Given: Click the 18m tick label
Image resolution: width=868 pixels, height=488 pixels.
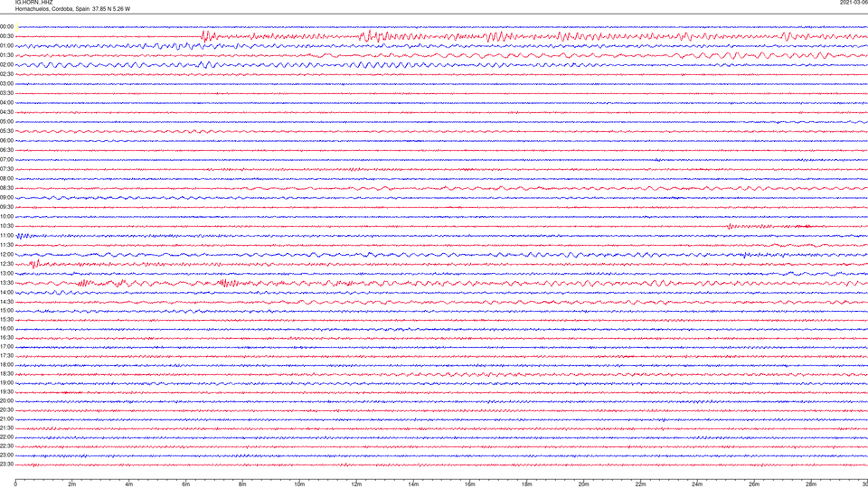Looking at the screenshot, I should 527,484.
